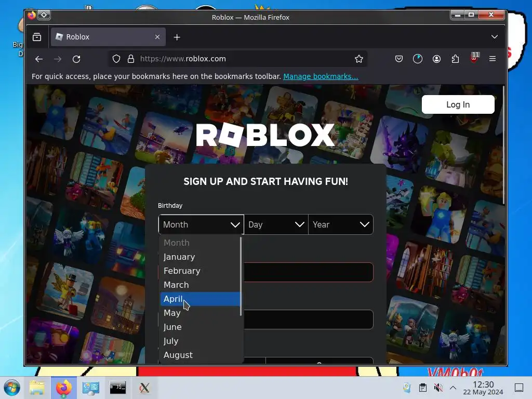Open Firefox View in the tab bar
The image size is (532, 399).
37,37
